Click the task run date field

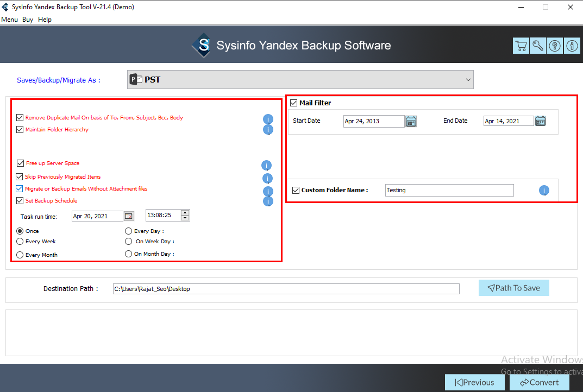coord(97,216)
